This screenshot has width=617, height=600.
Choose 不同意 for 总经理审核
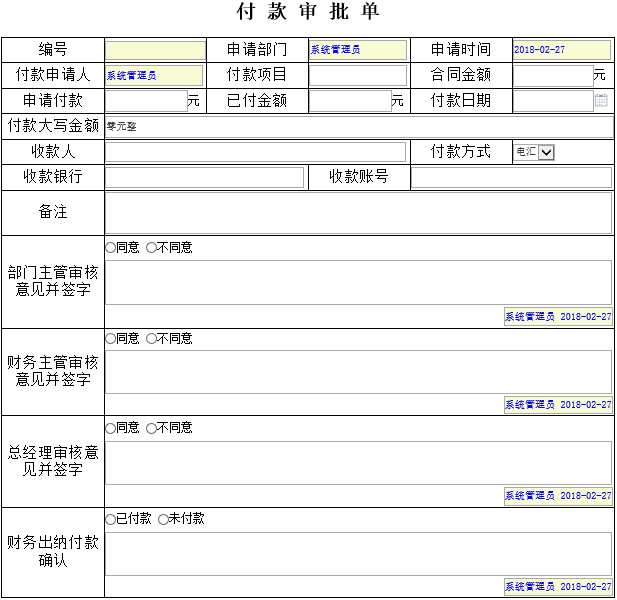(x=152, y=428)
